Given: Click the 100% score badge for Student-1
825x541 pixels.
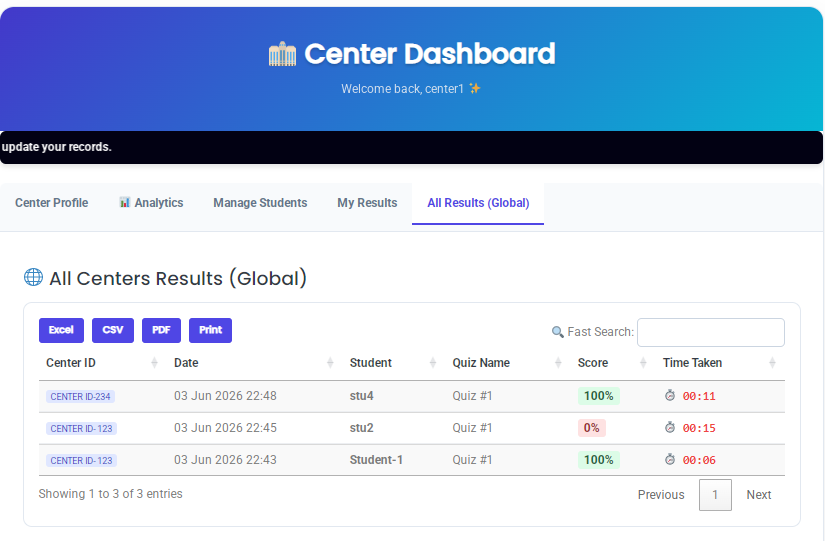Looking at the screenshot, I should click(x=599, y=460).
